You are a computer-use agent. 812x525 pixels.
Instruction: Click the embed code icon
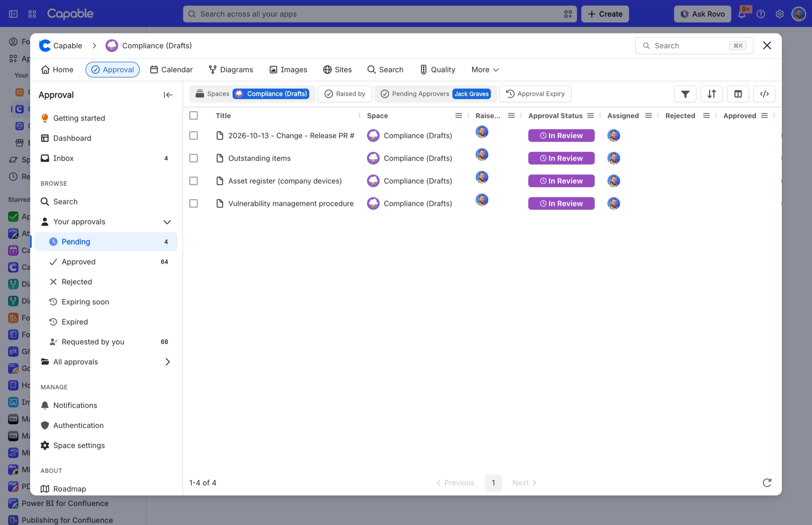[x=764, y=94]
